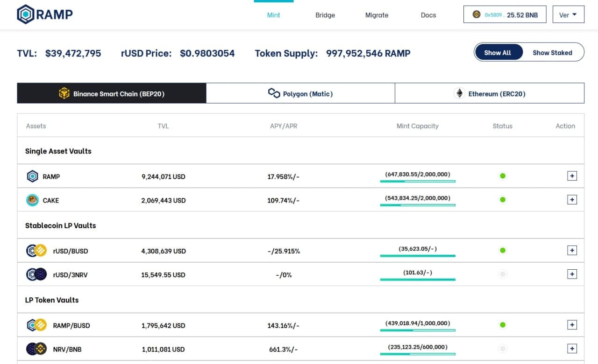Expand the RAMP/BUSD vault plus button

coord(572,325)
